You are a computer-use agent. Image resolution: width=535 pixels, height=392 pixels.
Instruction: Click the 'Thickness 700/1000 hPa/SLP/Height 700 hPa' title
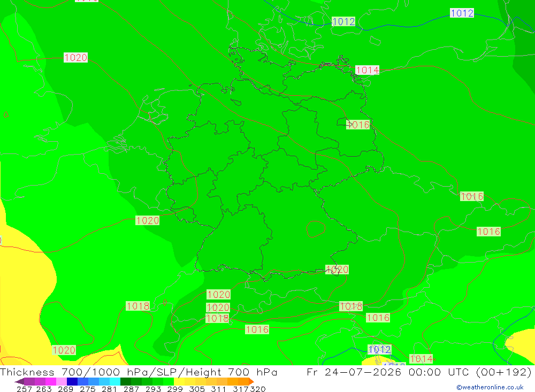click(139, 372)
